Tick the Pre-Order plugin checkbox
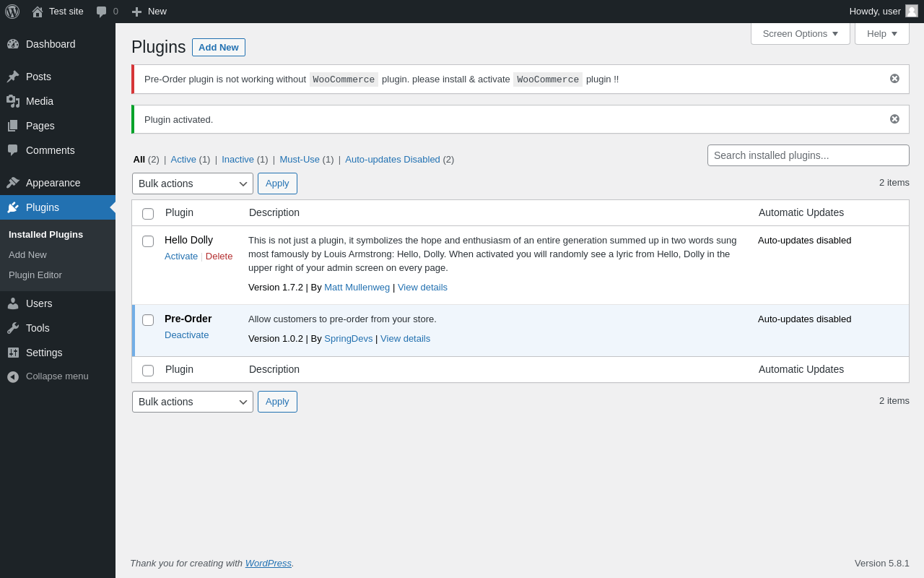The width and height of the screenshot is (924, 578). click(148, 320)
